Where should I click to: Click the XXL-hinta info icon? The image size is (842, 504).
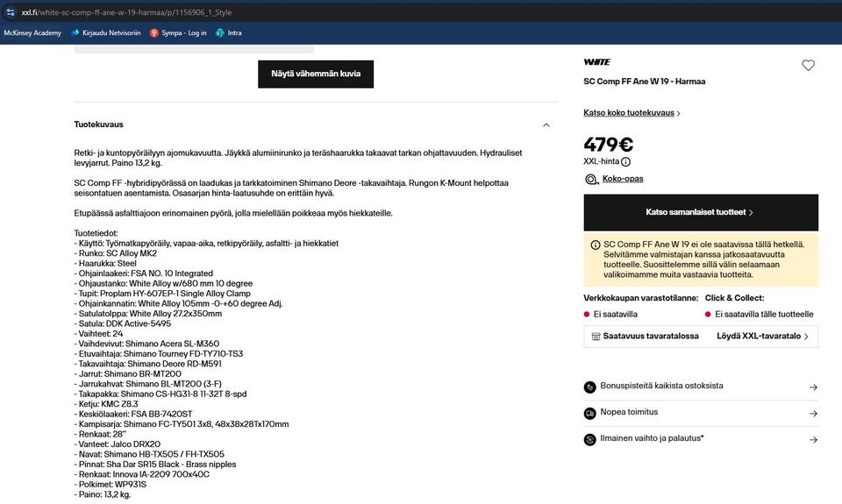point(625,161)
